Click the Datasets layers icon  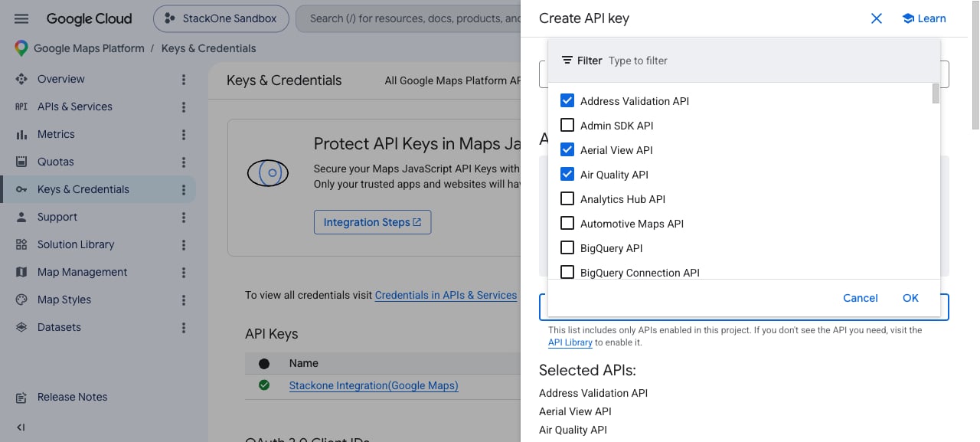click(x=21, y=327)
